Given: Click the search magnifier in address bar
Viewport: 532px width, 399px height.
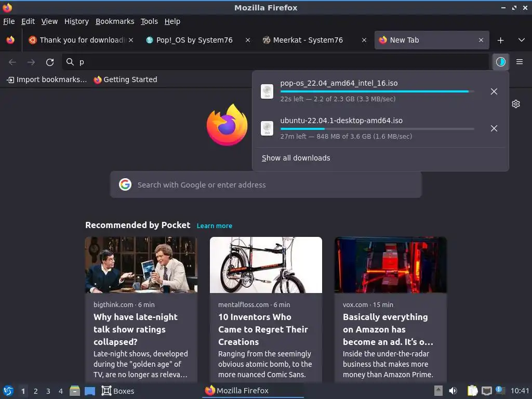Looking at the screenshot, I should pyautogui.click(x=70, y=62).
